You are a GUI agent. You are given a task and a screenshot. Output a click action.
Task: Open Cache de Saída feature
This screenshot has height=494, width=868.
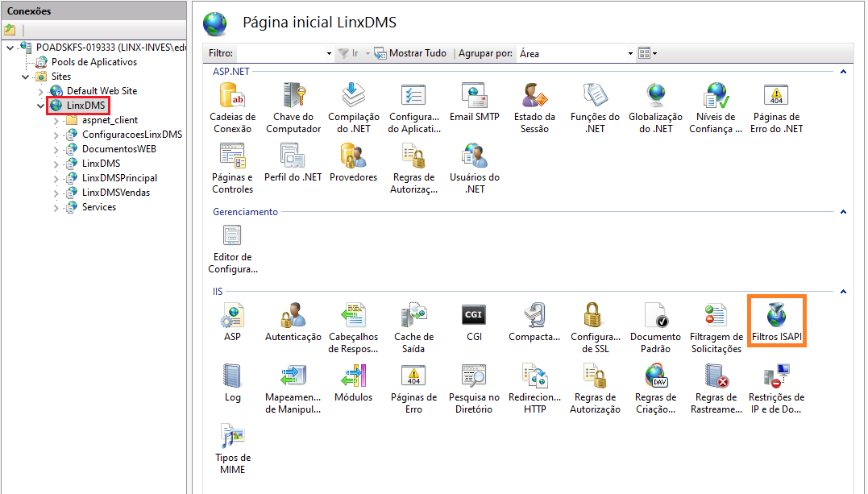(414, 328)
